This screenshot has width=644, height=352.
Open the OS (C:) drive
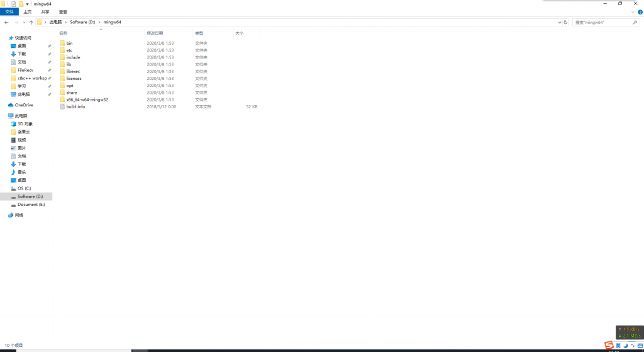25,188
